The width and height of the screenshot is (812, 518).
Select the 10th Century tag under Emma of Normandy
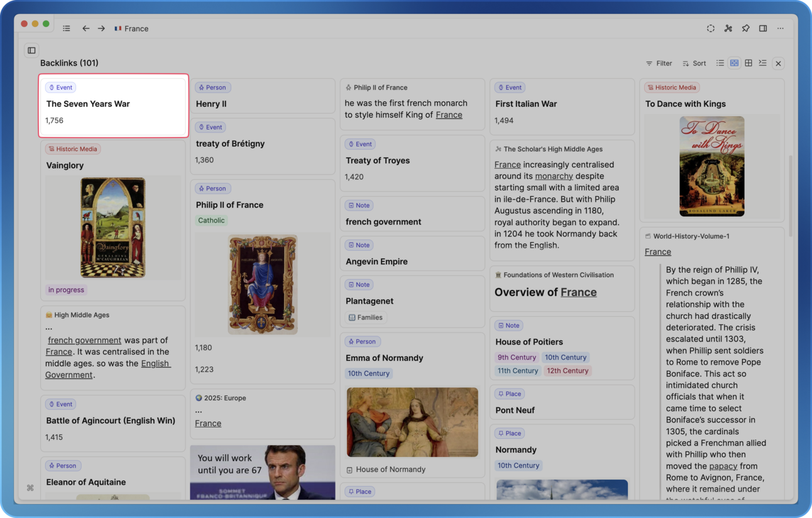pos(368,373)
